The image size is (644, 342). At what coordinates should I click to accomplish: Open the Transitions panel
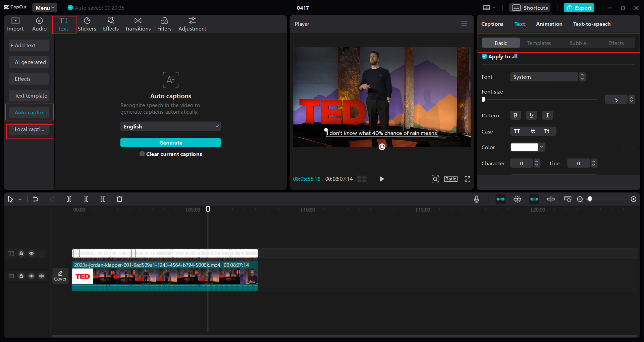(138, 24)
